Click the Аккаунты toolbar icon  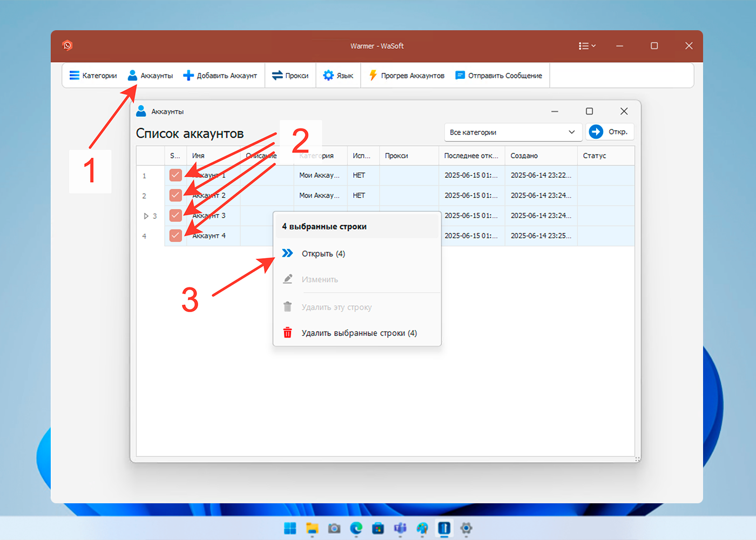132,76
